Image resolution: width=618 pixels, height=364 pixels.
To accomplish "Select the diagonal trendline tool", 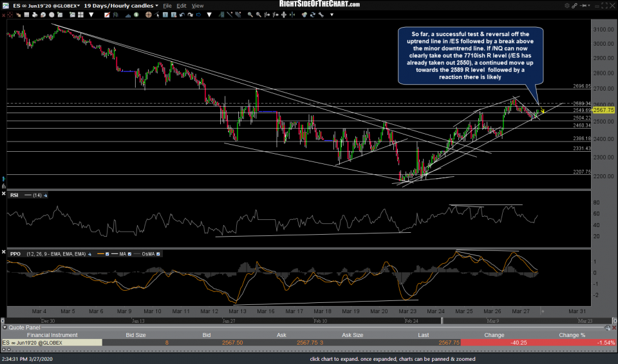I will [230, 15].
